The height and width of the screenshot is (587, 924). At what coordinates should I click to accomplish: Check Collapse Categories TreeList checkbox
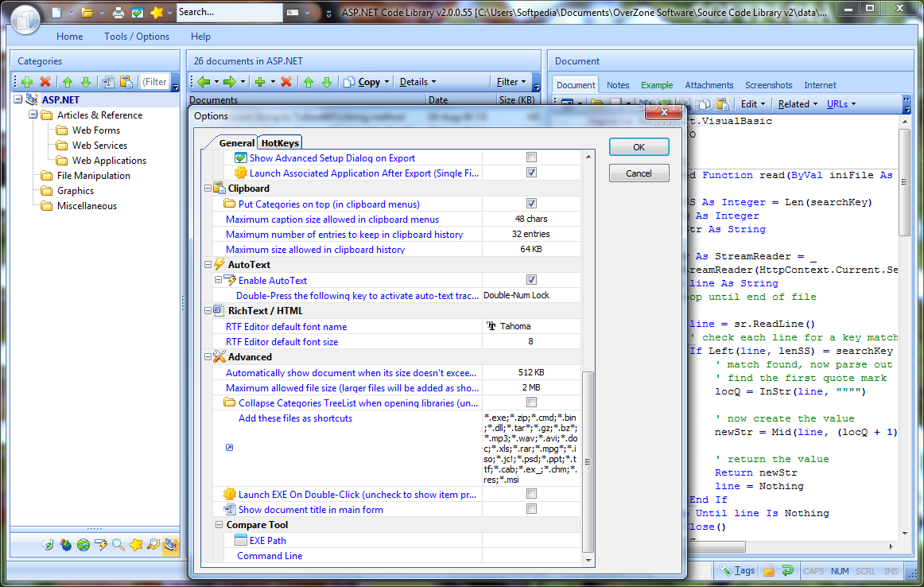(x=531, y=402)
